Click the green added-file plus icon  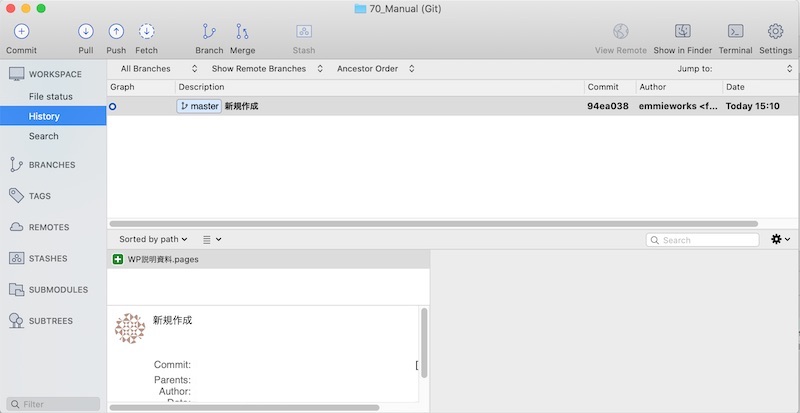(x=118, y=259)
